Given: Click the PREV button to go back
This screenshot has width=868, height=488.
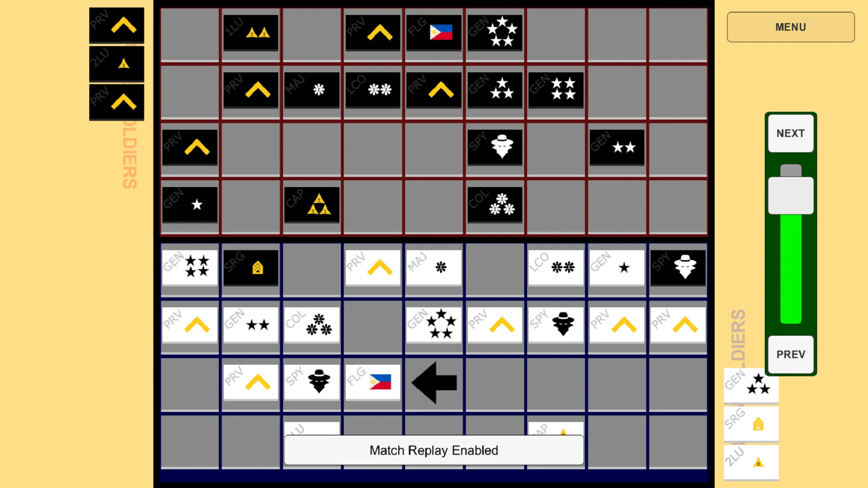Looking at the screenshot, I should tap(791, 353).
